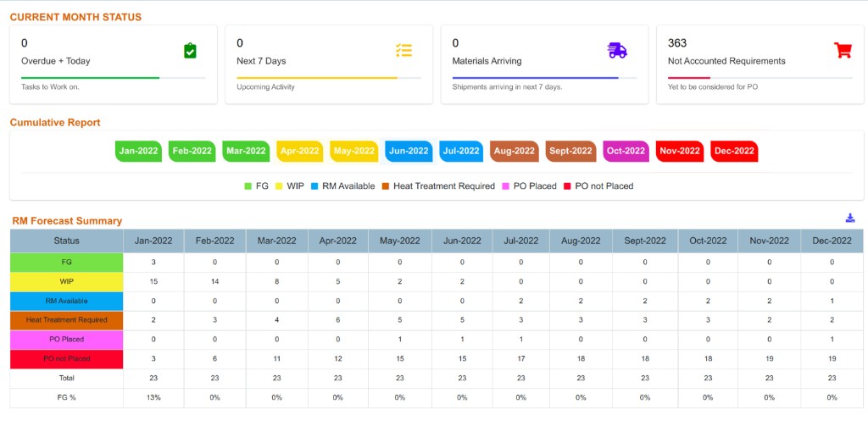Viewport: 868px width, 443px height.
Task: Click the Cumulative Report heading
Action: 55,123
